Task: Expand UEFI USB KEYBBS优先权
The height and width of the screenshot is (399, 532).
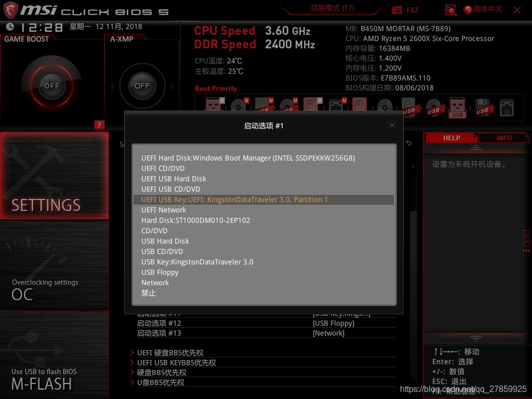Action: pos(262,363)
